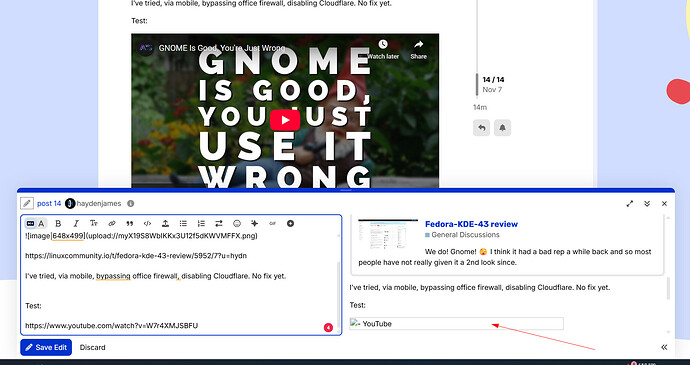This screenshot has width=690, height=365.
Task: Close the composer panel
Action: [x=664, y=203]
